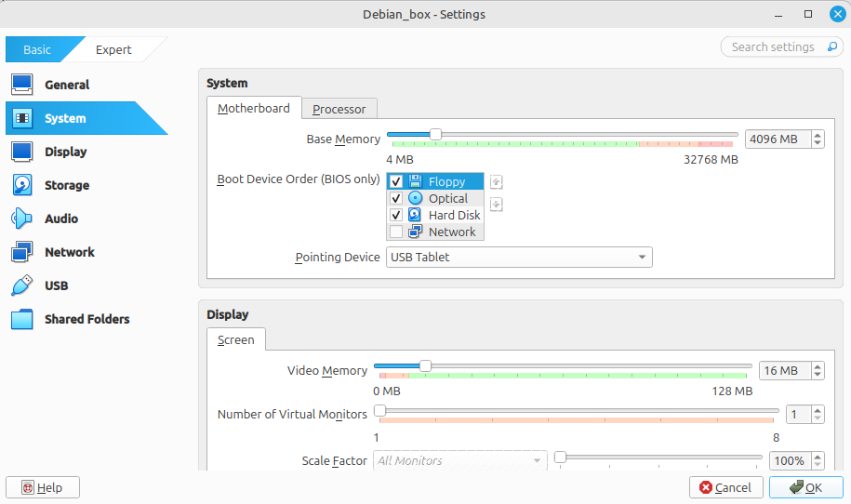The width and height of the screenshot is (851, 504).
Task: Select the Display category label in sidebar
Action: pyautogui.click(x=66, y=152)
